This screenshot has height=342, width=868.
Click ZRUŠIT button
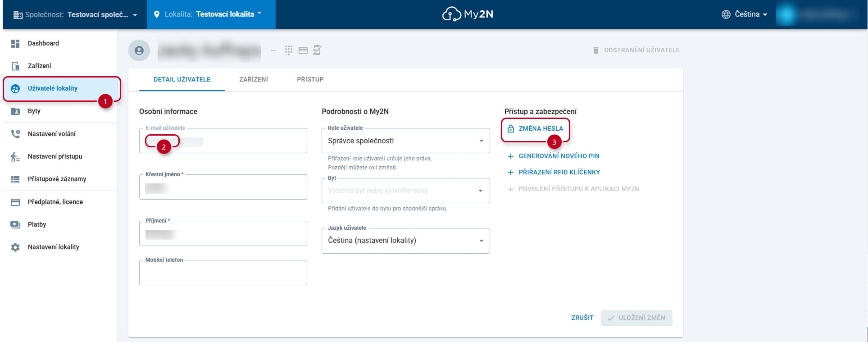tap(582, 318)
